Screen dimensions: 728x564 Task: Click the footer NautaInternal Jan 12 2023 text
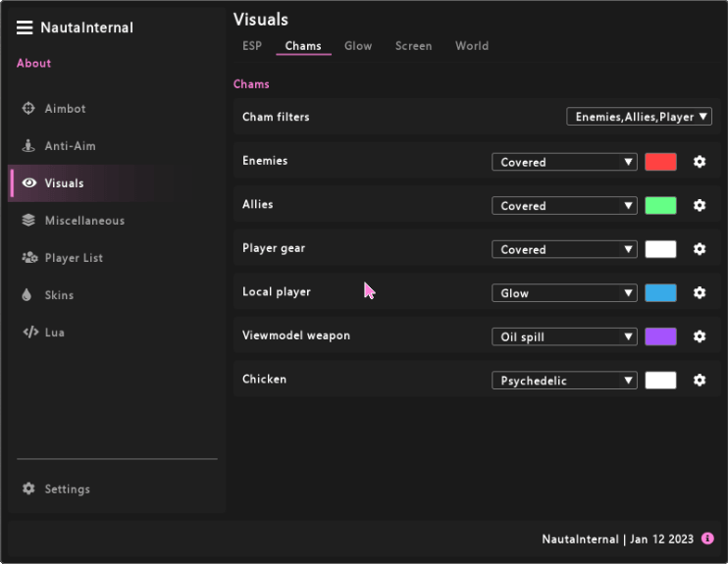click(x=617, y=538)
